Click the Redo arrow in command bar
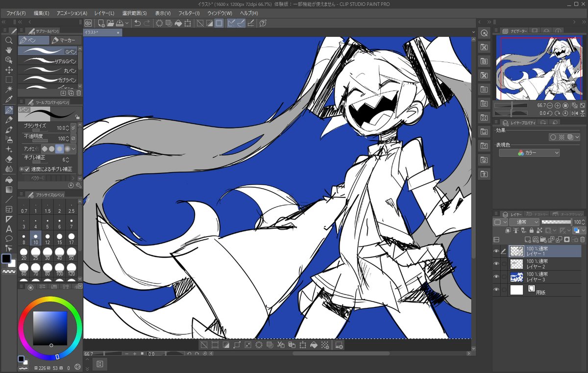Image resolution: width=588 pixels, height=373 pixels. 147,23
